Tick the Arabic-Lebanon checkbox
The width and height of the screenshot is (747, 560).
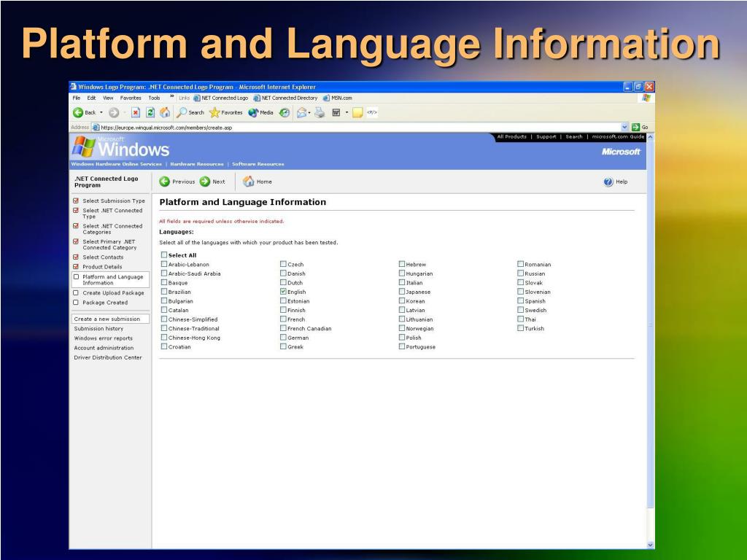tap(164, 264)
